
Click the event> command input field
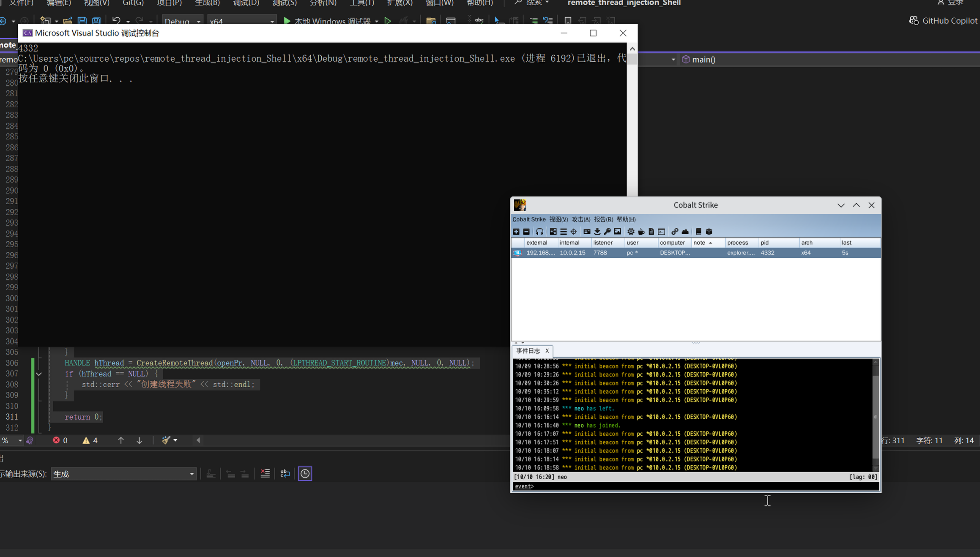click(x=696, y=486)
